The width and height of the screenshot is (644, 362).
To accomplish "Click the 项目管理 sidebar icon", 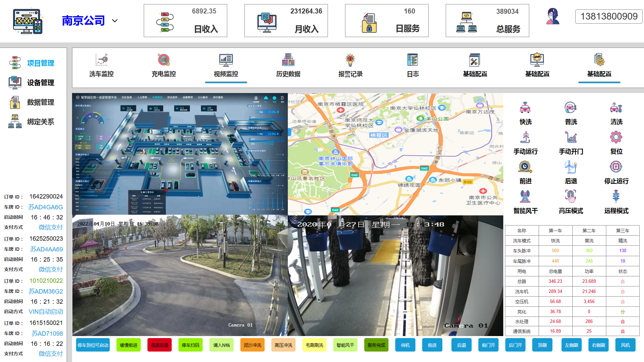I will (x=15, y=63).
